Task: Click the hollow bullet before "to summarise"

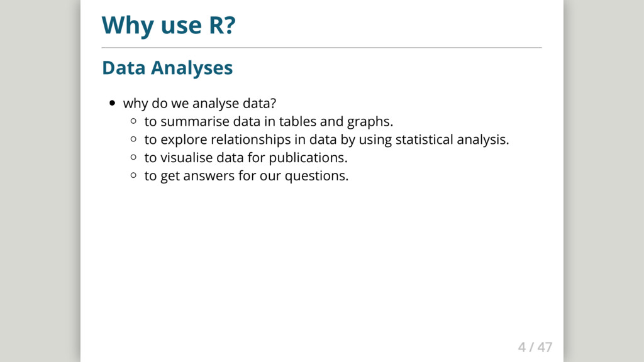Action: (x=133, y=121)
